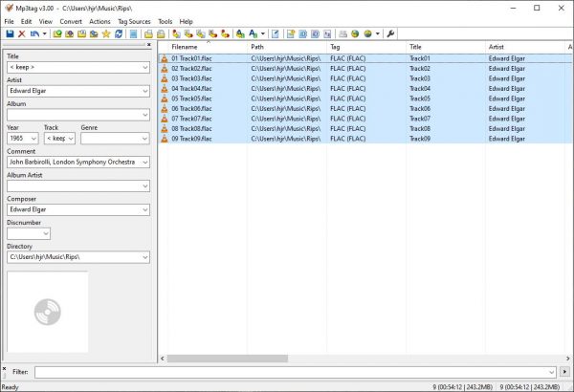This screenshot has height=392, width=574.
Task: Open the Edit menu
Action: coord(26,22)
